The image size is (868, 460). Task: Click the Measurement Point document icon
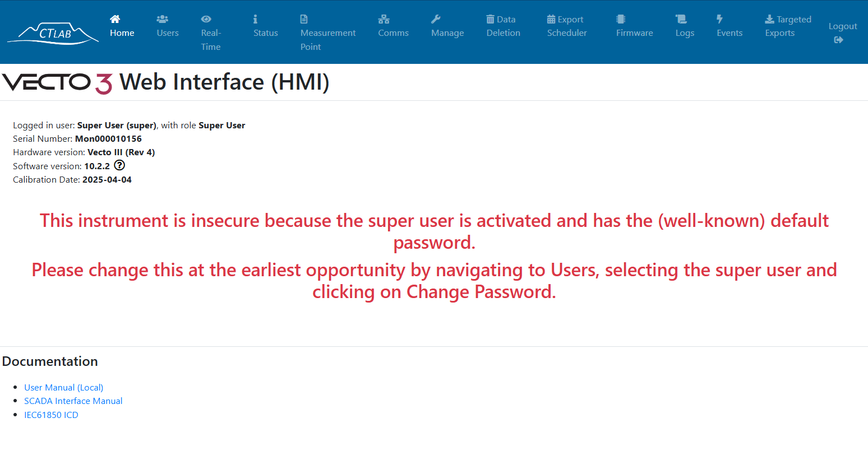pyautogui.click(x=304, y=19)
